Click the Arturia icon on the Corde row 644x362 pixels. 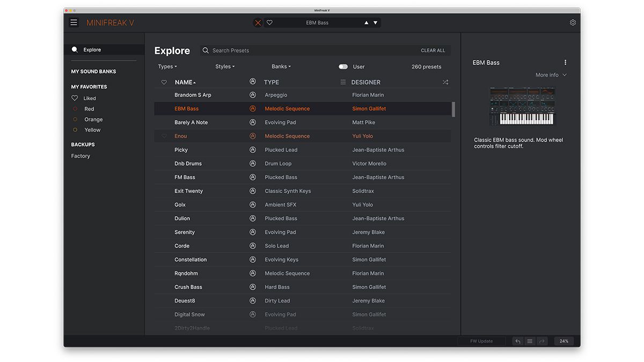point(253,246)
